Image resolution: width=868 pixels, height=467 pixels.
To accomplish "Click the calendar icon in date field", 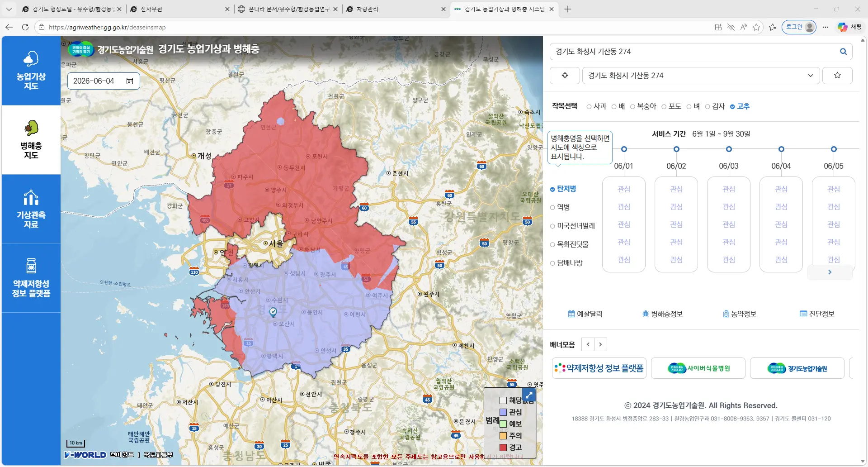I will 130,81.
